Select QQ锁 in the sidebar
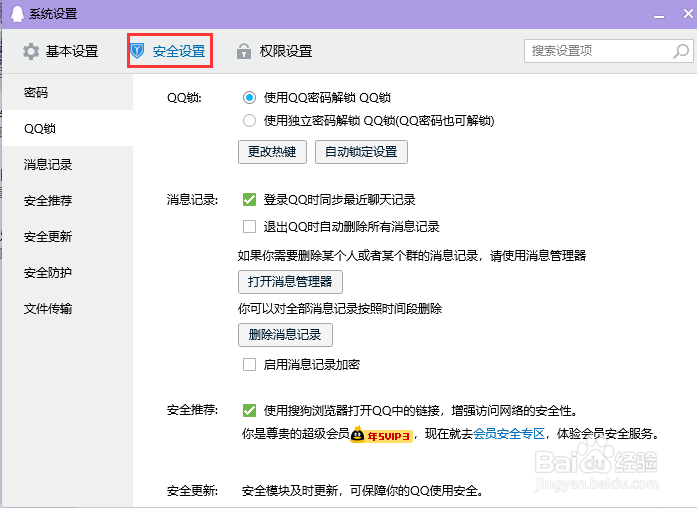 (68, 128)
